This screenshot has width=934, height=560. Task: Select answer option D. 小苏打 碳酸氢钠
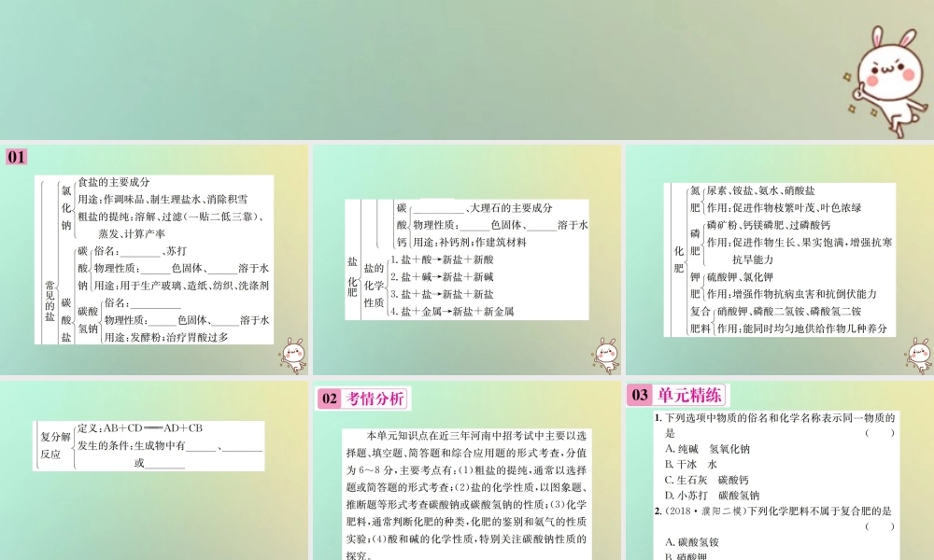[x=712, y=495]
